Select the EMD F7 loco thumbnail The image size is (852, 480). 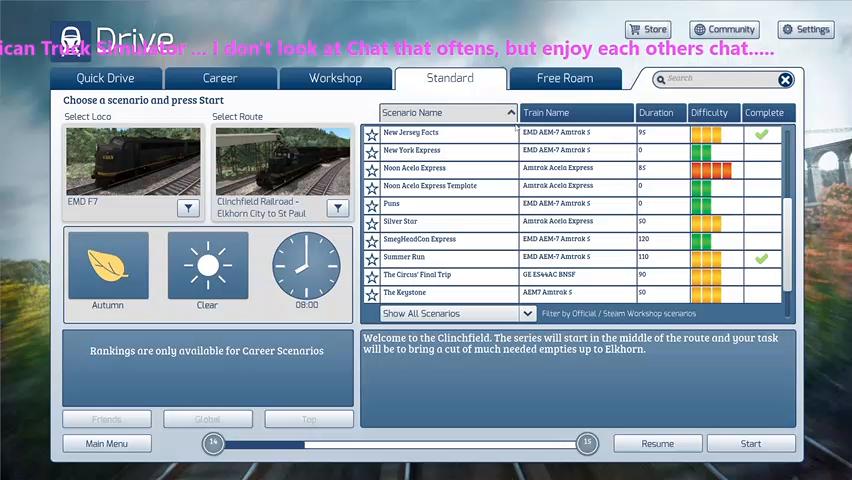click(x=133, y=161)
